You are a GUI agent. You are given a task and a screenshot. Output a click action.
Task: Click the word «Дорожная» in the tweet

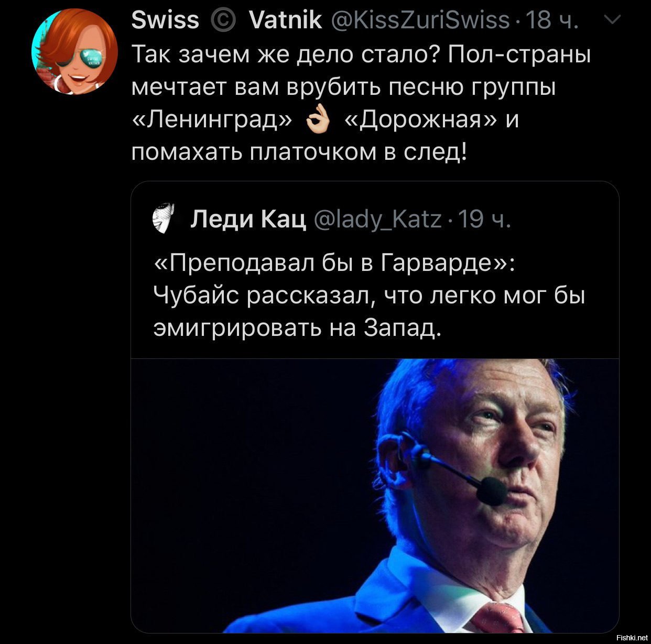[421, 120]
